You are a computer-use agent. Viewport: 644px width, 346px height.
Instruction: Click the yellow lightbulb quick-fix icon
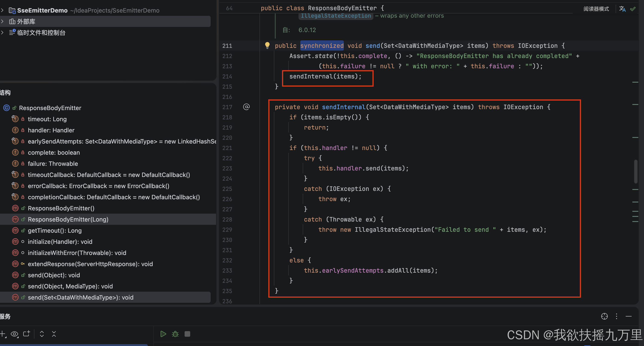(267, 45)
